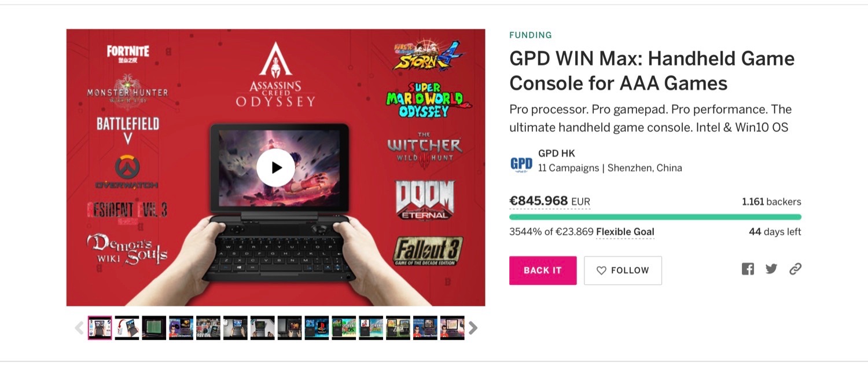The height and width of the screenshot is (366, 868).
Task: Share campaign via Twitter bird icon
Action: (771, 269)
